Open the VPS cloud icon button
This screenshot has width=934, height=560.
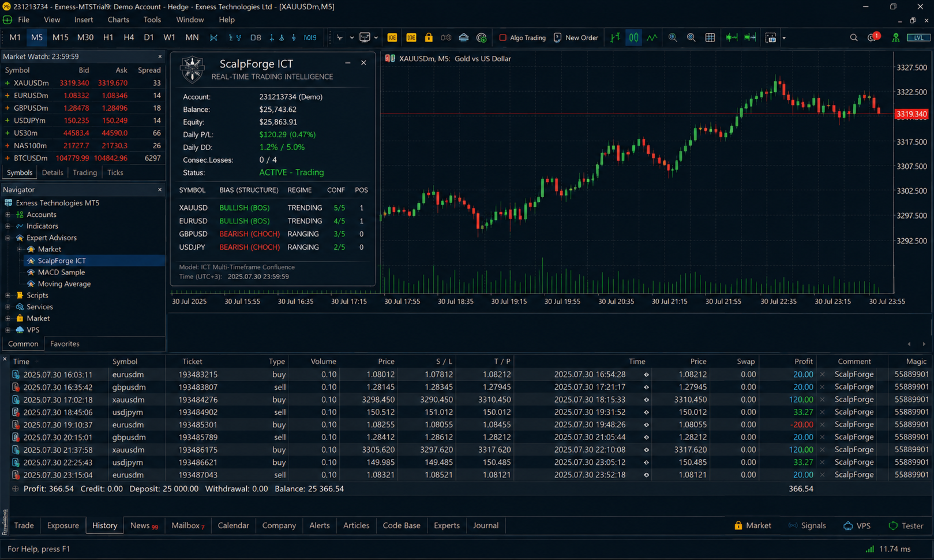pos(857,525)
